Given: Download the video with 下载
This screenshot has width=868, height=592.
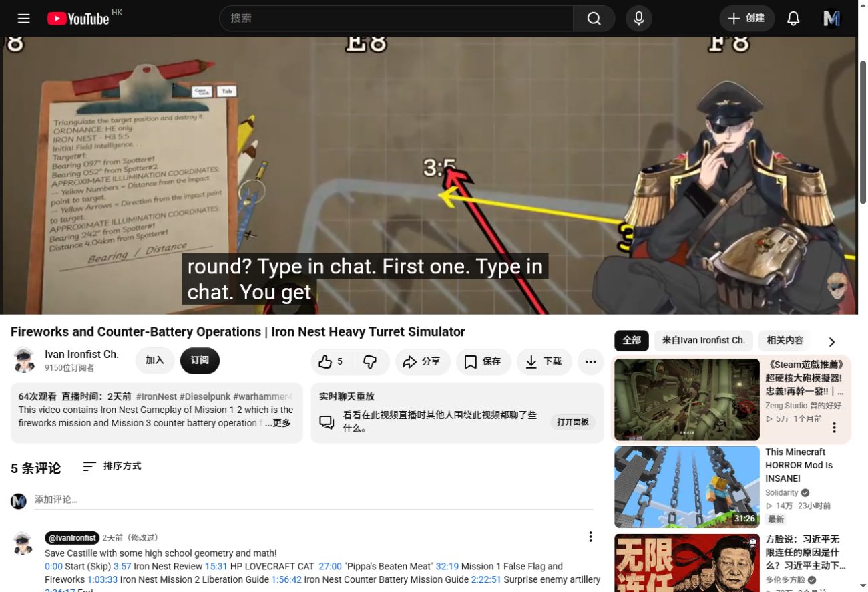Looking at the screenshot, I should pos(544,361).
